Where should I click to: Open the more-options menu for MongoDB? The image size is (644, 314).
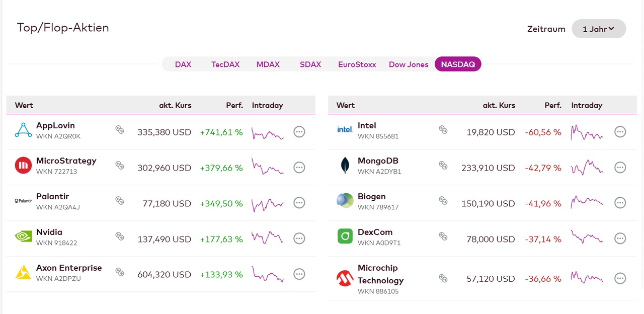point(620,168)
